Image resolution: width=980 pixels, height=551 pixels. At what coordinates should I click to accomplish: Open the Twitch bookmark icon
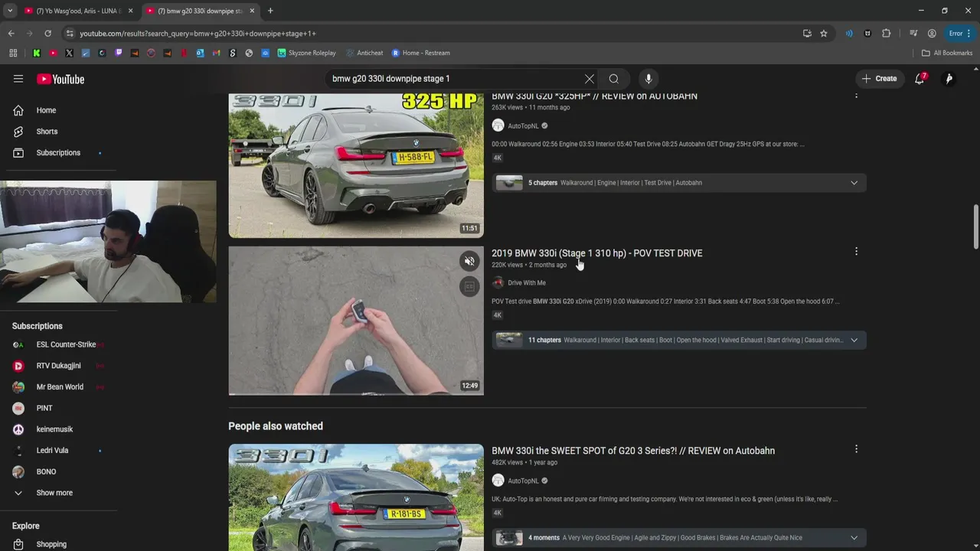point(119,53)
